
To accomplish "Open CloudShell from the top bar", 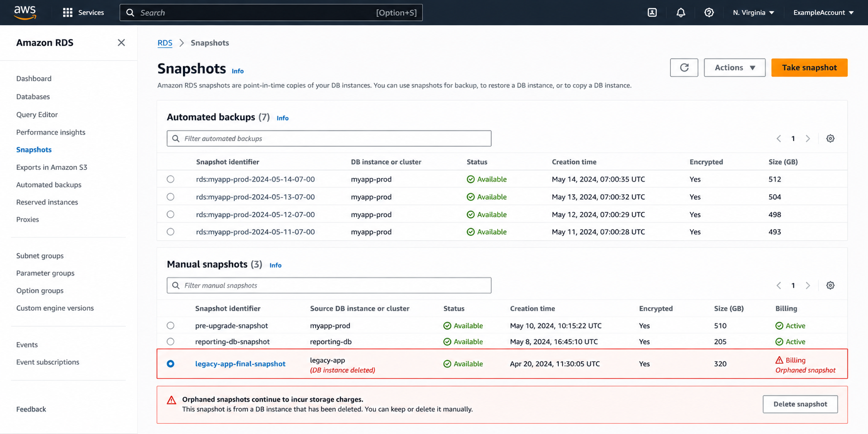I will point(652,13).
